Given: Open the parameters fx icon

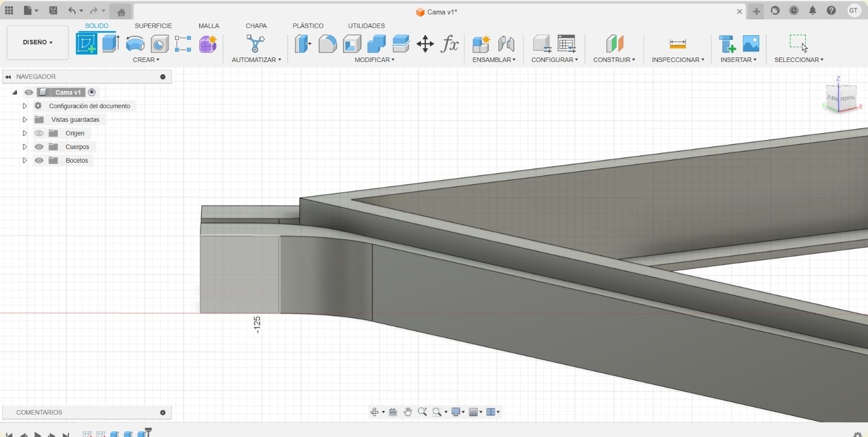Looking at the screenshot, I should [x=450, y=44].
